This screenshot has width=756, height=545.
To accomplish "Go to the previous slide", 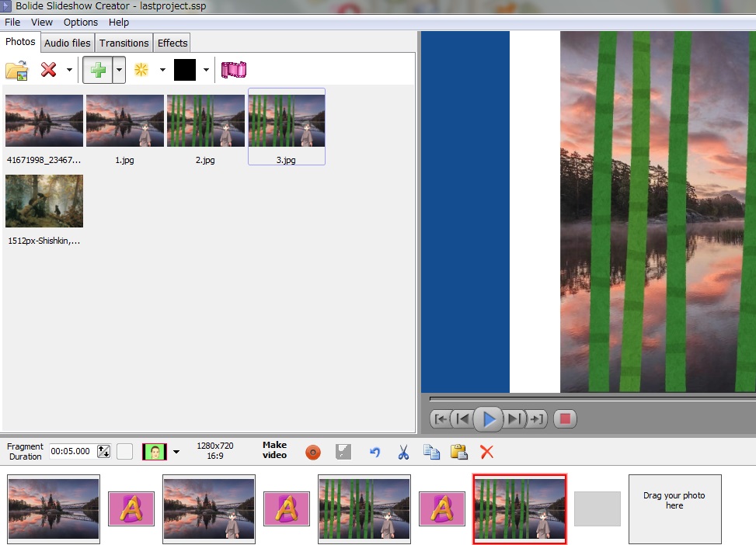I will pyautogui.click(x=462, y=418).
